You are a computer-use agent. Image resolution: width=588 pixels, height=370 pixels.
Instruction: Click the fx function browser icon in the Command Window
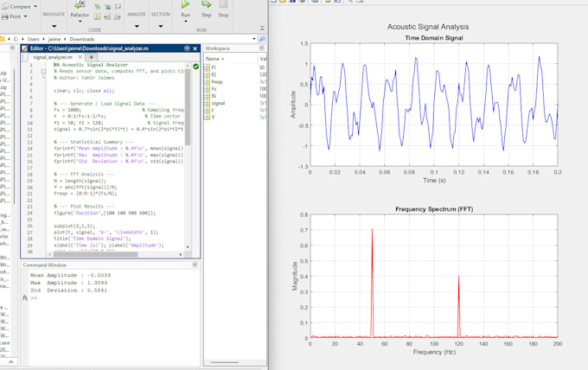(x=25, y=297)
